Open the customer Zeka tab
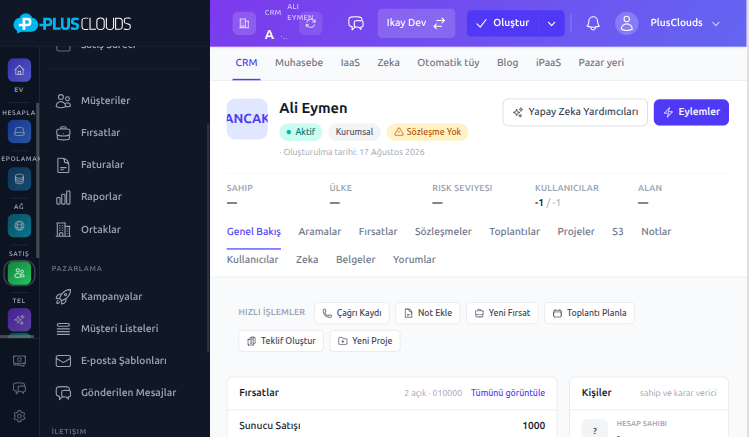Viewport: 749px width, 437px height. click(x=307, y=260)
